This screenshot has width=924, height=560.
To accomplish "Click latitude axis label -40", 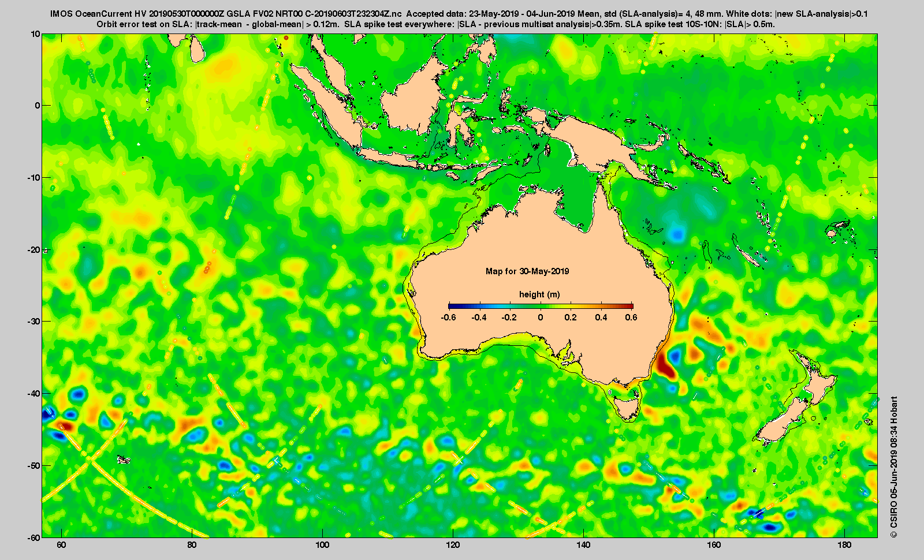I will [34, 393].
